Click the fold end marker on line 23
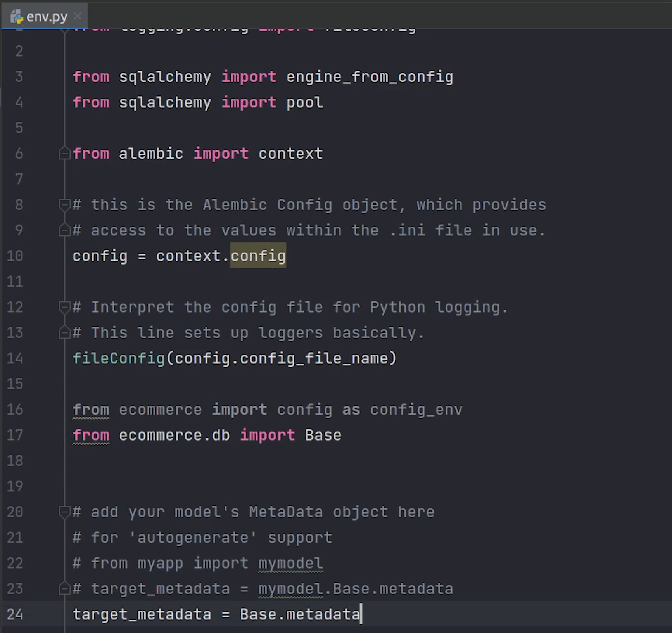The height and width of the screenshot is (633, 672). [64, 589]
